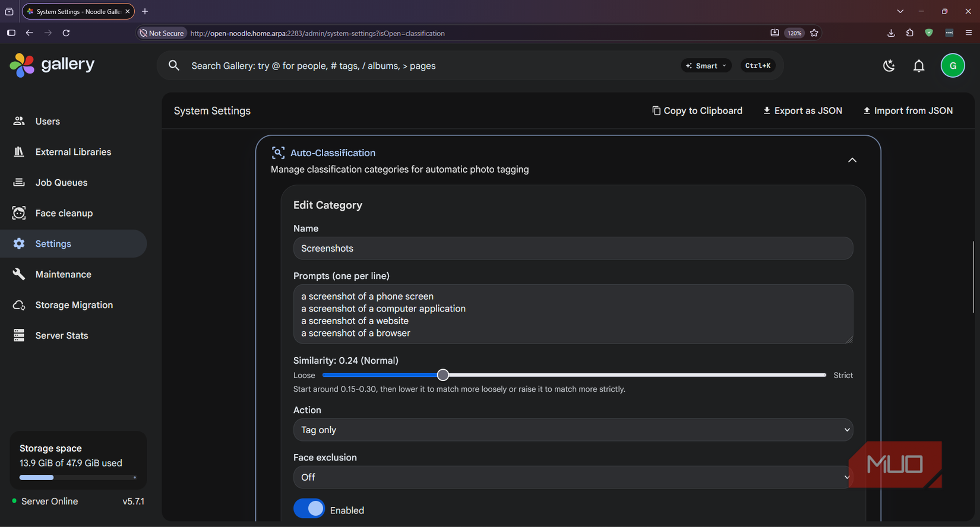Click the 120% zoom level indicator

pyautogui.click(x=795, y=33)
